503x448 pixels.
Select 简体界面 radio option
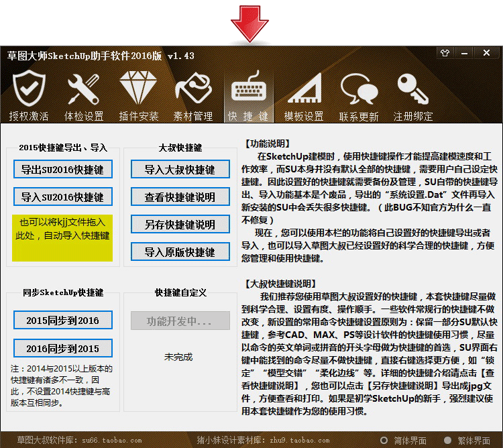403,441
